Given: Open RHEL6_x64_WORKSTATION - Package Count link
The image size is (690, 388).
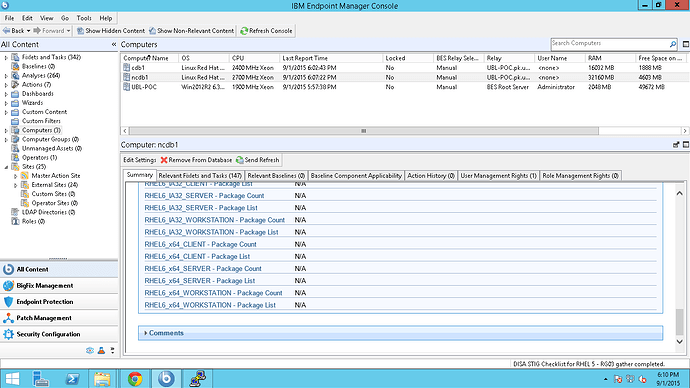Looking at the screenshot, I should (213, 293).
